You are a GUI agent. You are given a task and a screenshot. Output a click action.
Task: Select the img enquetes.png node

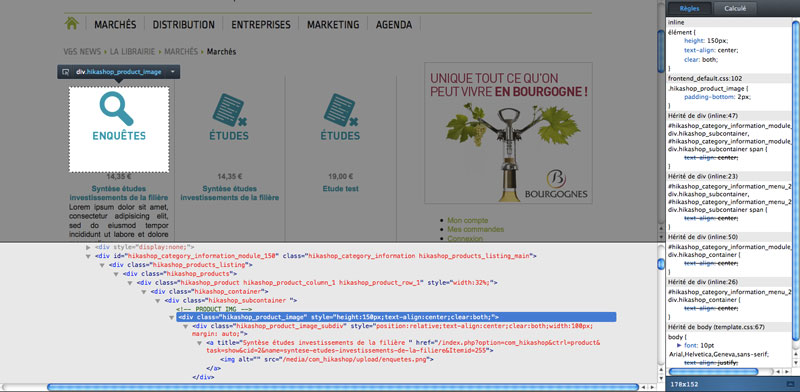click(x=327, y=359)
